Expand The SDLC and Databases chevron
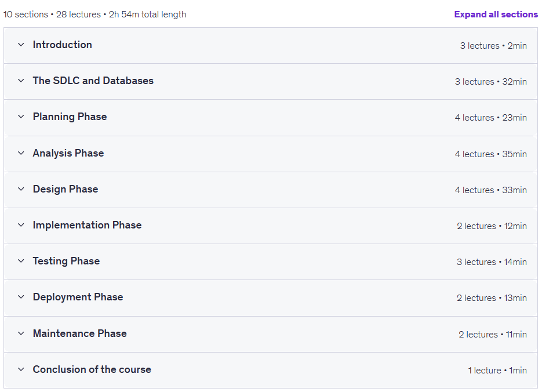Viewport: 542px width, 392px height. tap(21, 81)
